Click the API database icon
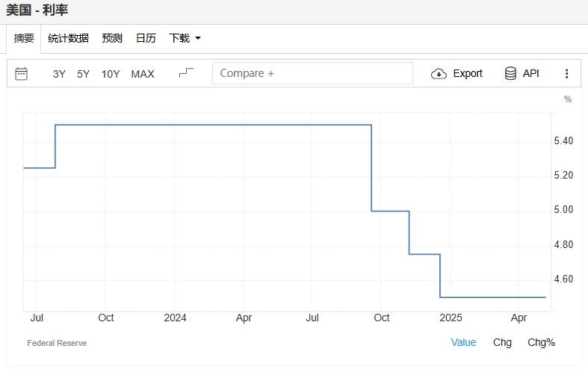This screenshot has width=588, height=390. pyautogui.click(x=511, y=73)
